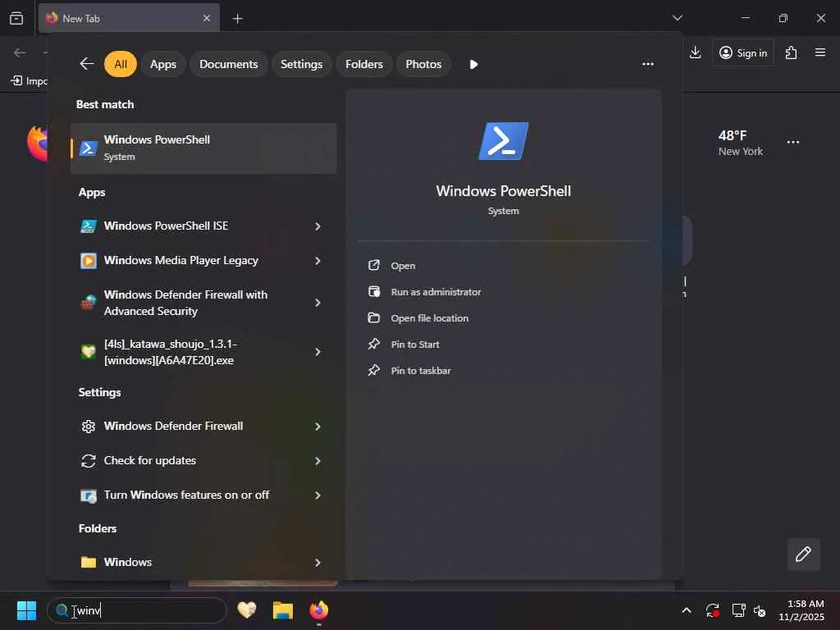
Task: Click Sign in button in Firefox
Action: tap(743, 52)
